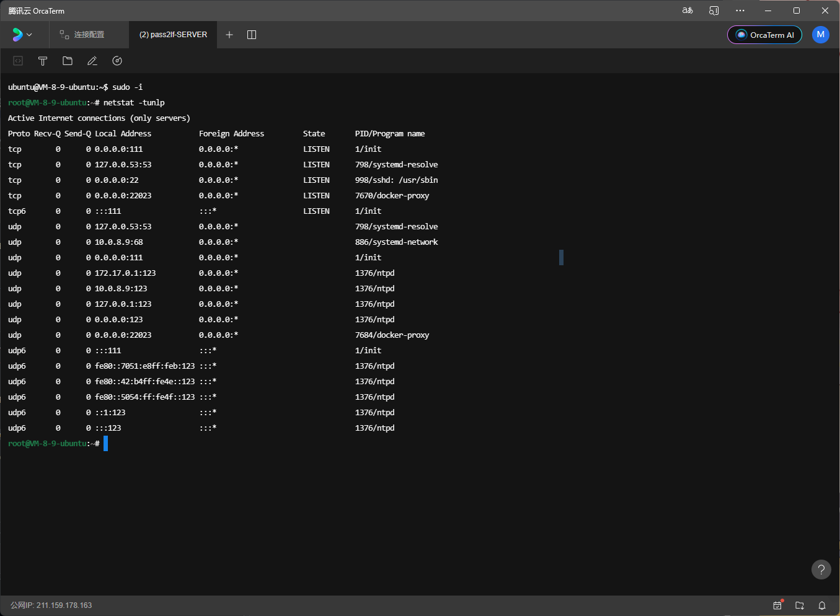This screenshot has width=840, height=616.
Task: Open the notification bell in status bar
Action: click(821, 605)
